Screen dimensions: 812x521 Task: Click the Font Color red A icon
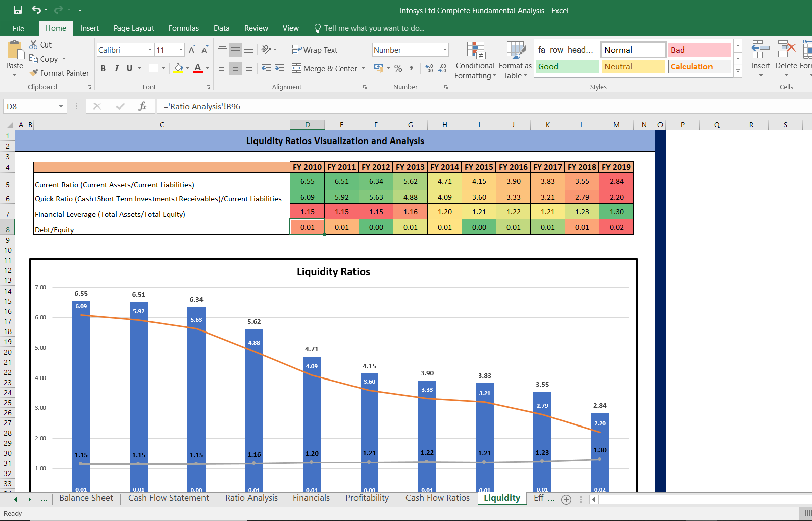[x=198, y=68]
